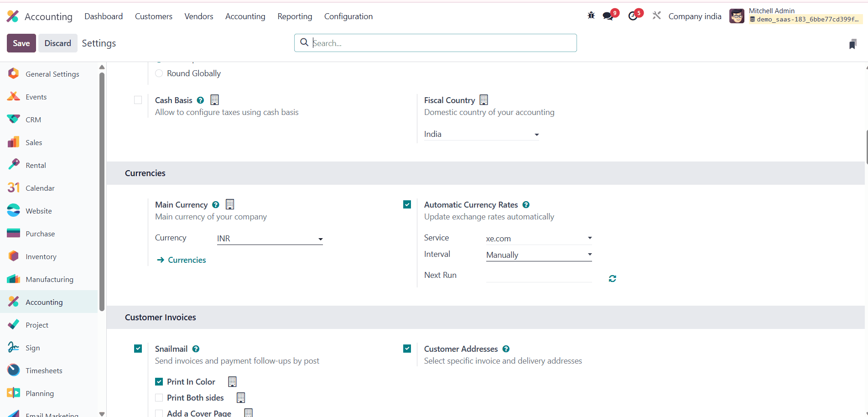868x417 pixels.
Task: Click the refresh icon beside Next Run
Action: coord(612,278)
